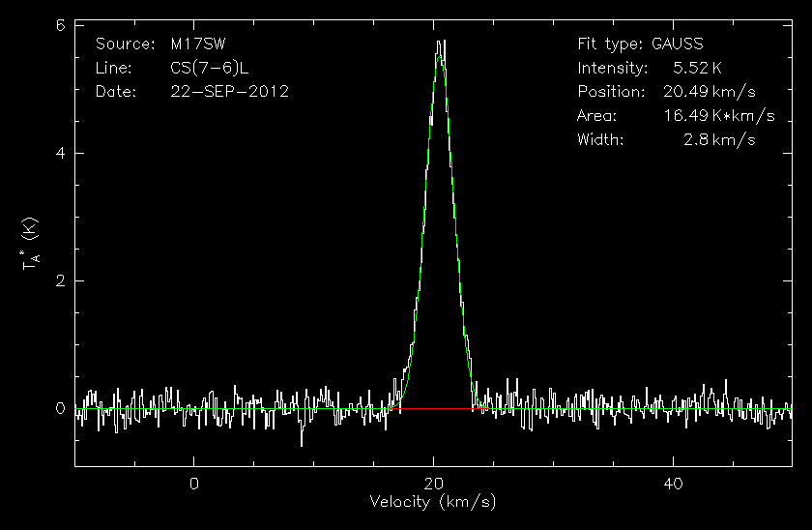
Task: Click the x-axis tick label 40
Action: [x=673, y=484]
